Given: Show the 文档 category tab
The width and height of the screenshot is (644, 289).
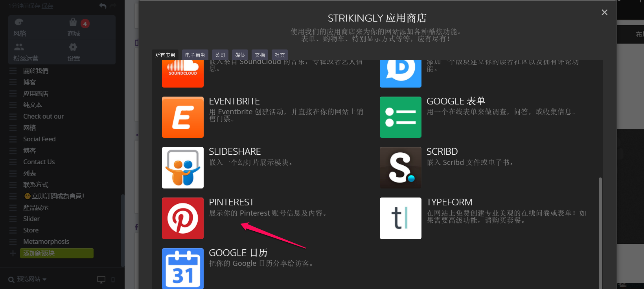Looking at the screenshot, I should point(260,55).
